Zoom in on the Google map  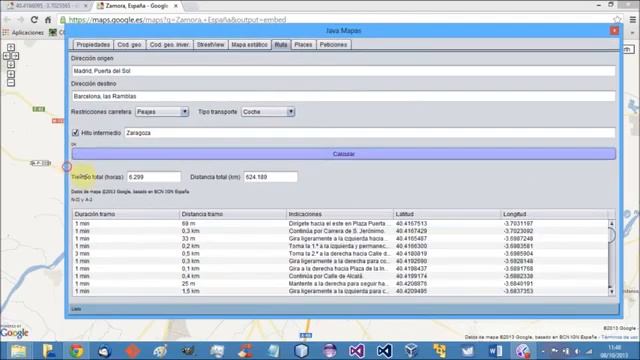11,74
